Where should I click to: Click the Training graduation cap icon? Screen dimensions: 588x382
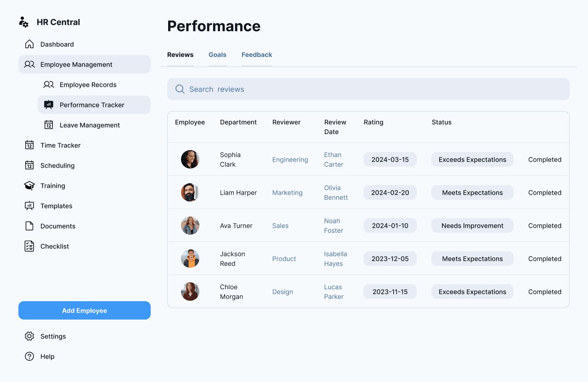pos(29,185)
